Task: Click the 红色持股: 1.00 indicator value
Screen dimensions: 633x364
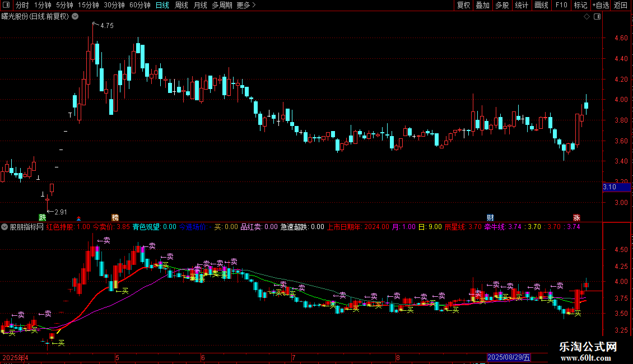Action: point(68,227)
